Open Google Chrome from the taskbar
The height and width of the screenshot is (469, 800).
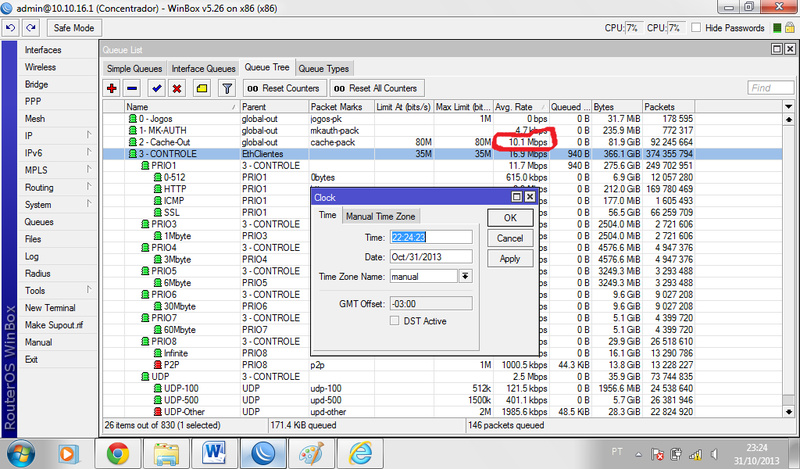point(118,453)
